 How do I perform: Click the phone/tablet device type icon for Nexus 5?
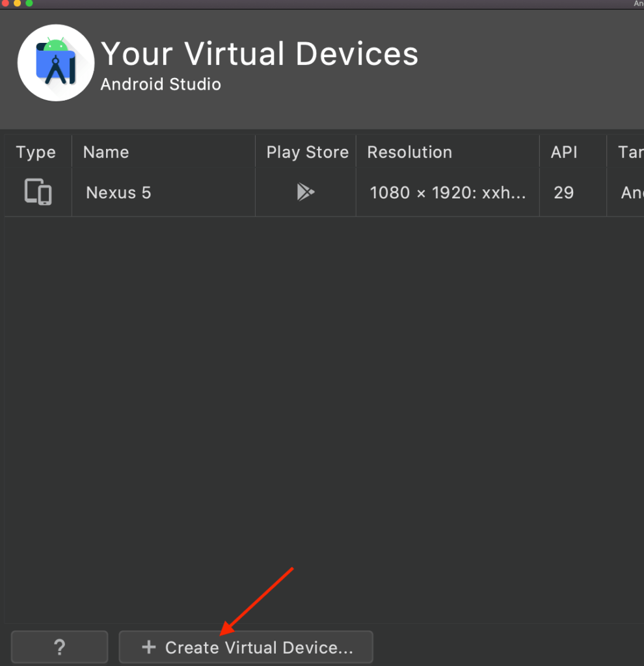[x=38, y=192]
